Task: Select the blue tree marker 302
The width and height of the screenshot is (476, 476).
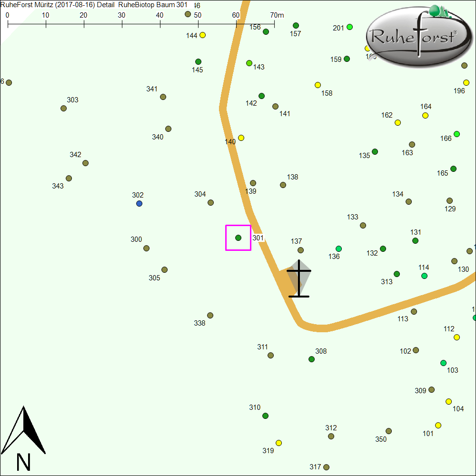Action: pyautogui.click(x=139, y=204)
